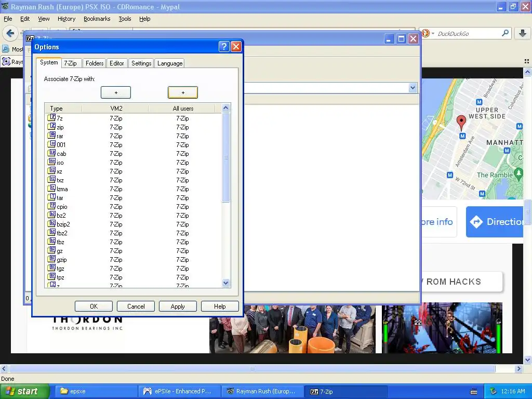The height and width of the screenshot is (399, 532).
Task: Select the iso file type icon
Action: (51, 162)
